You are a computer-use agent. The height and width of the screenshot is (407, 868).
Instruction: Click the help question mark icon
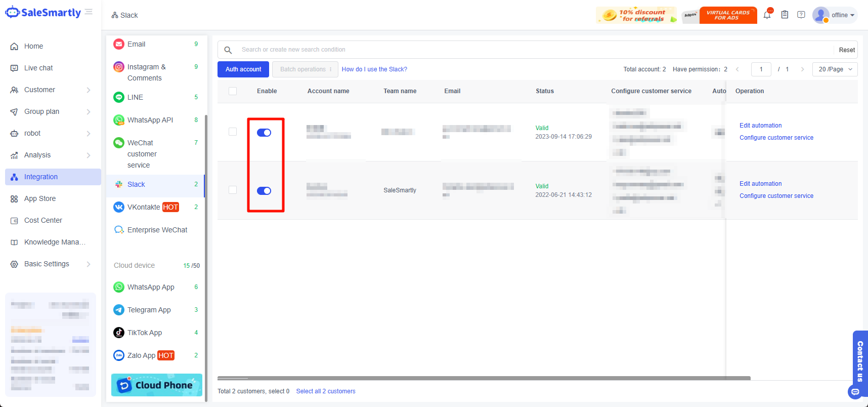click(x=801, y=15)
